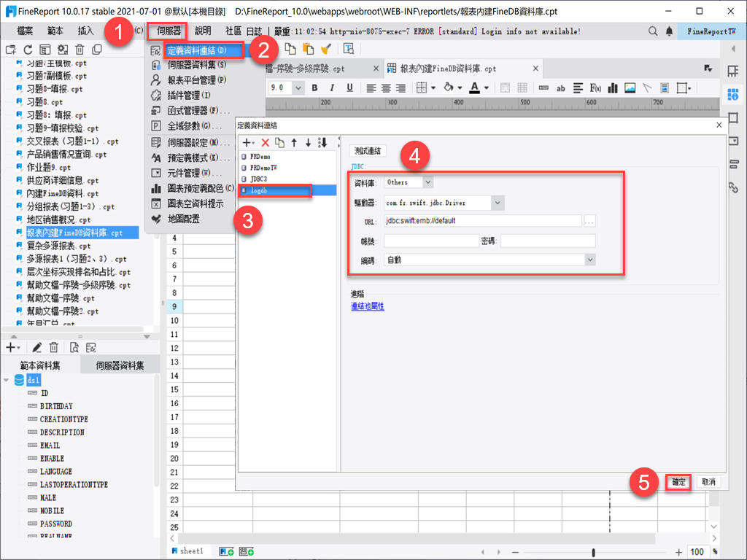The image size is (747, 560).
Task: Copy the logdb connection with the duplicate icon
Action: [x=279, y=143]
